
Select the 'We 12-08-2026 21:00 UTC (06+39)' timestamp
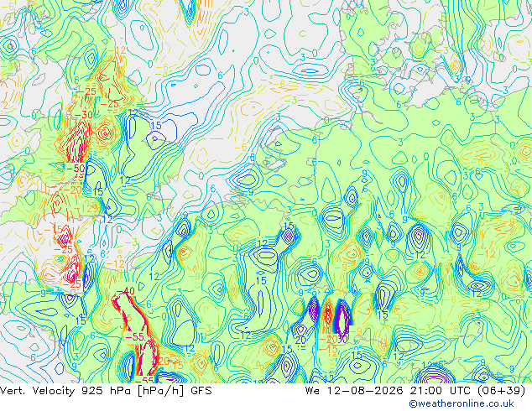pos(415,391)
